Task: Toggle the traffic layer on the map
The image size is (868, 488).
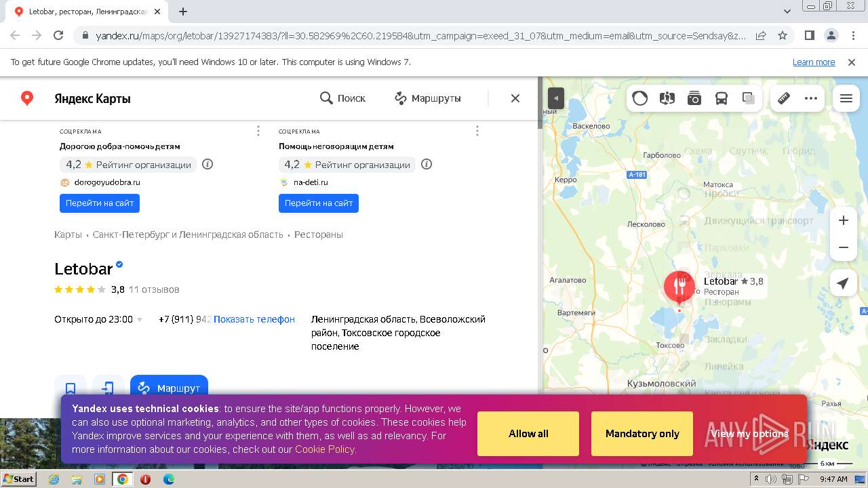Action: [640, 98]
